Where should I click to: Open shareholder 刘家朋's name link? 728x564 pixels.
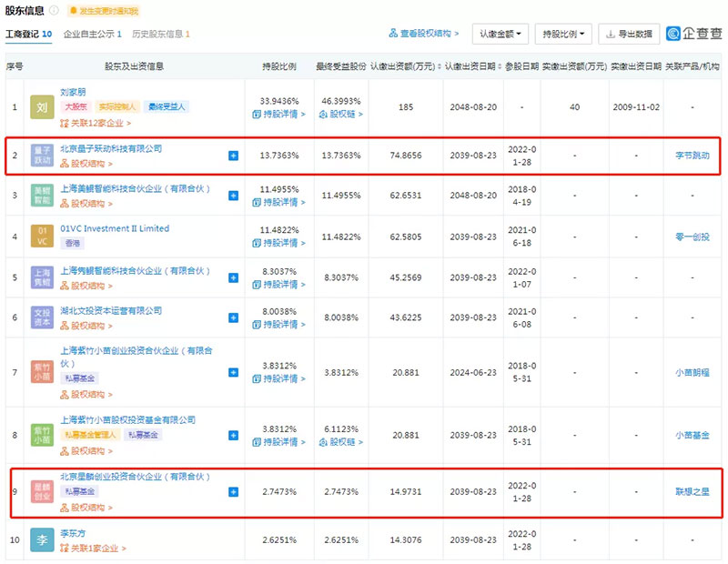tap(73, 92)
